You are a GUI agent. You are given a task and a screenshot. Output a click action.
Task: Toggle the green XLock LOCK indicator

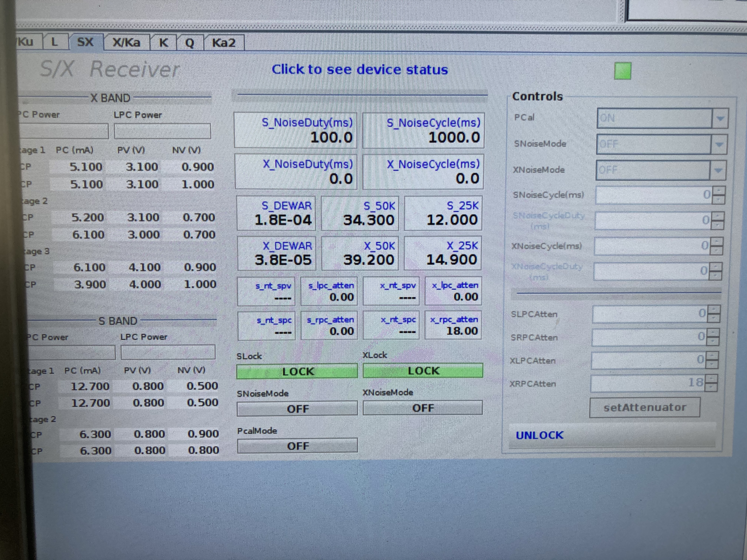click(x=423, y=371)
